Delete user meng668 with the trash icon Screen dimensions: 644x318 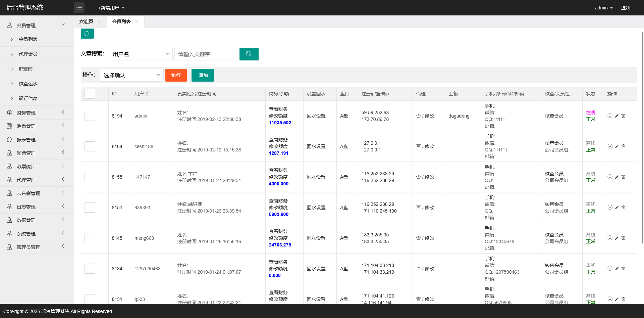(x=623, y=238)
